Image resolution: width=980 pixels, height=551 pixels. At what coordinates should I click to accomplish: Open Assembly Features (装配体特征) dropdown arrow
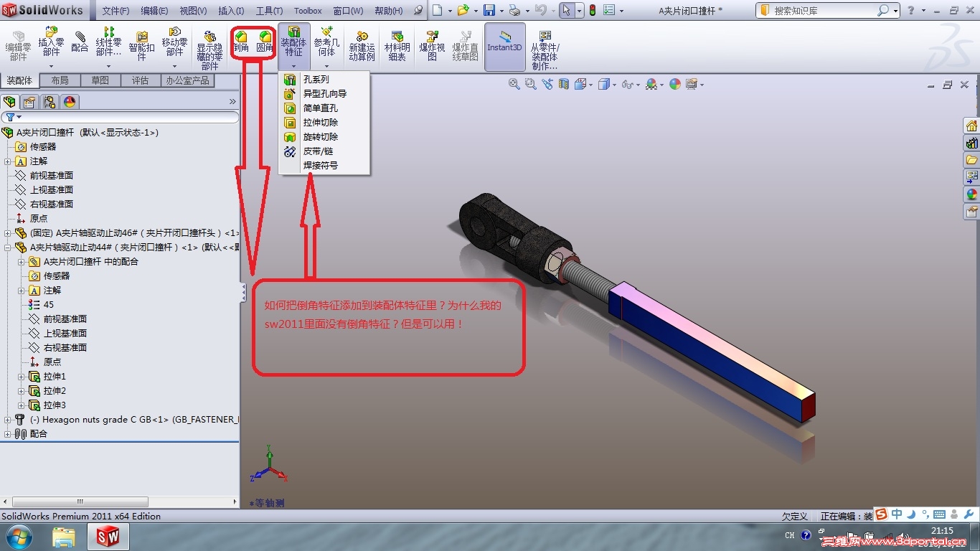(x=293, y=66)
